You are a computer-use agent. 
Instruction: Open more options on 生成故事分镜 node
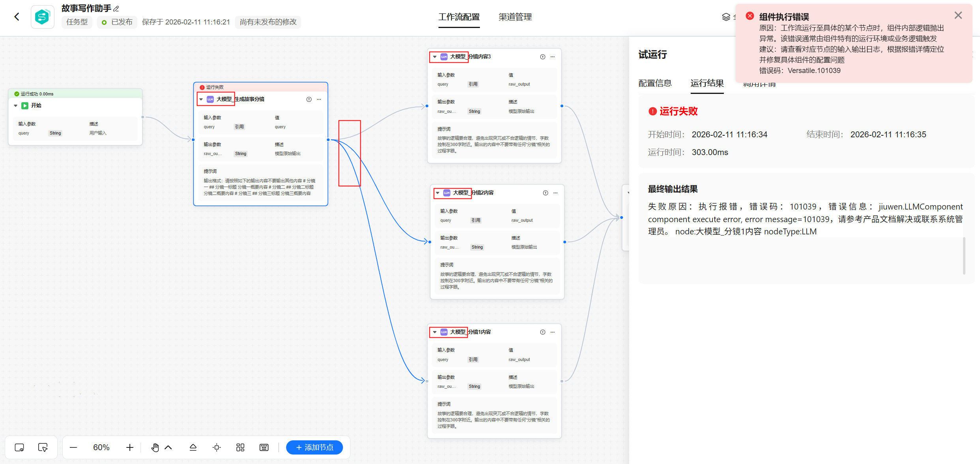[x=319, y=99]
